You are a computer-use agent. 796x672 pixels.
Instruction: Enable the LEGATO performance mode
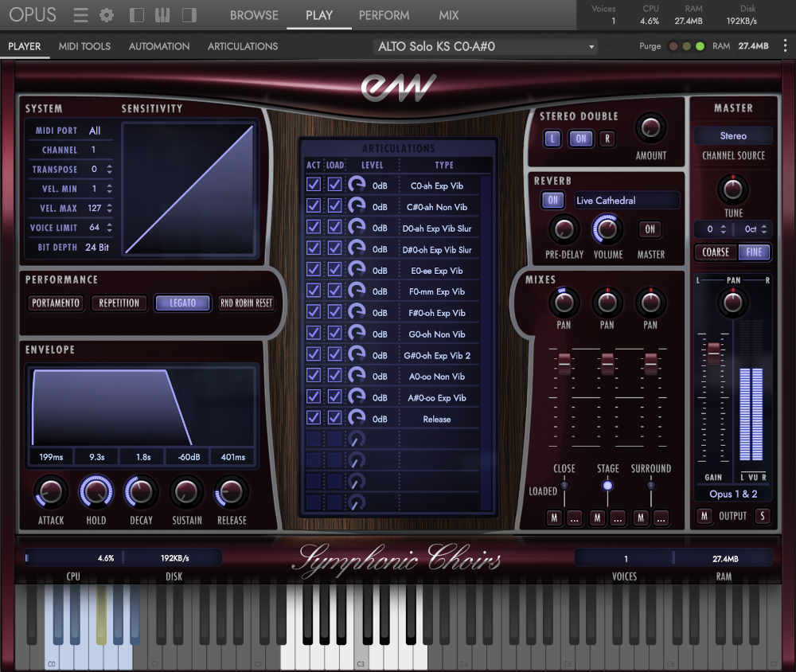(x=182, y=303)
